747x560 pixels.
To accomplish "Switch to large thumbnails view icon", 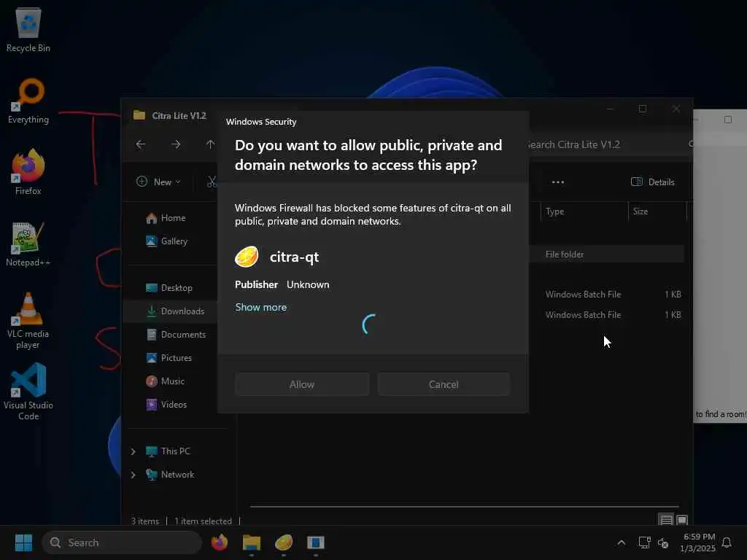I will point(682,520).
